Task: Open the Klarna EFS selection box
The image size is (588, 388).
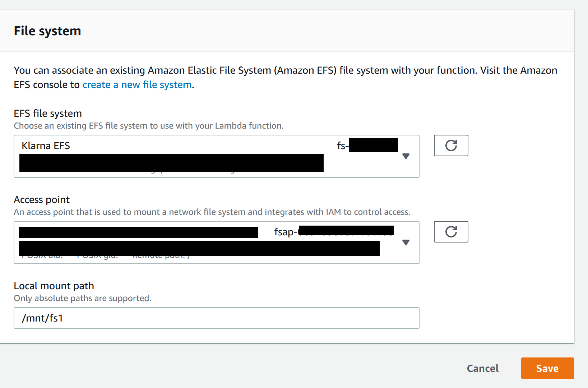Action: 46,146
